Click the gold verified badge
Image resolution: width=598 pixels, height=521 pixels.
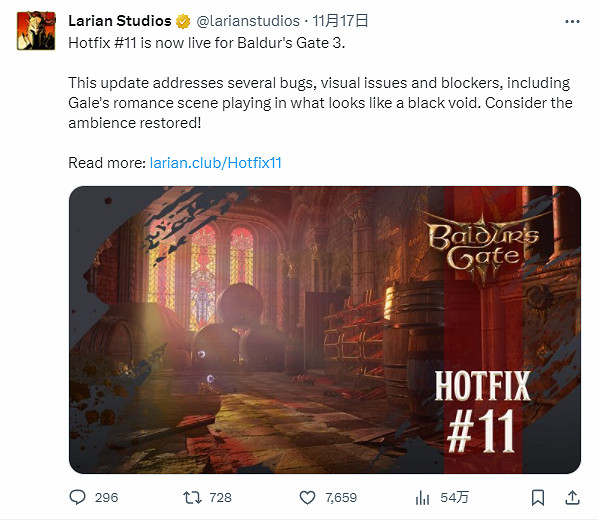coord(183,21)
